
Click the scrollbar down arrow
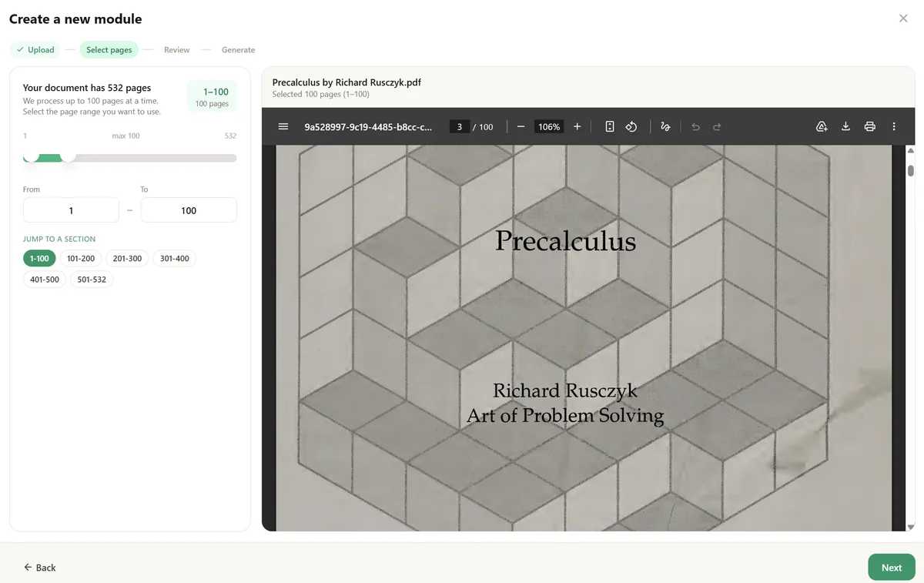pos(911,527)
